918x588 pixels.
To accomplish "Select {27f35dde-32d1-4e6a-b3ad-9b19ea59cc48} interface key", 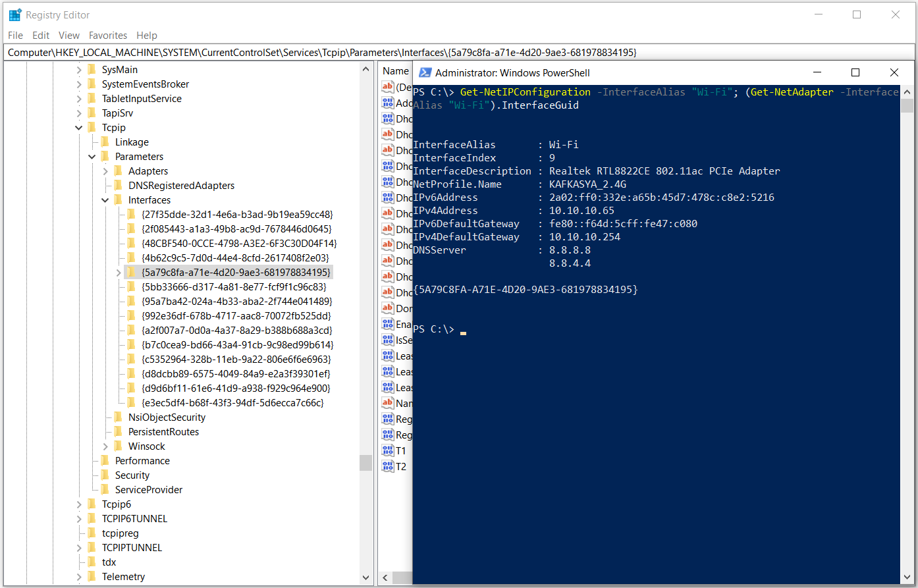I will click(237, 215).
